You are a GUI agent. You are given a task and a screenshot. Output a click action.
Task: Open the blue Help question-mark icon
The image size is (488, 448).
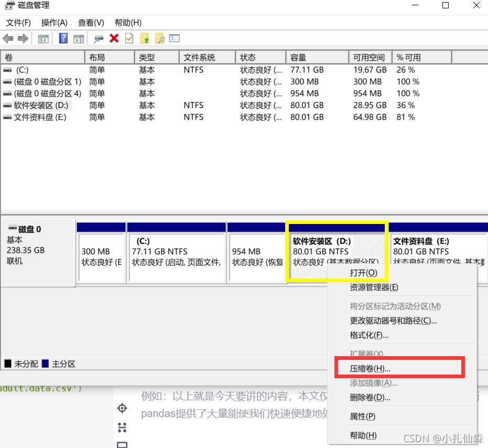pos(63,38)
